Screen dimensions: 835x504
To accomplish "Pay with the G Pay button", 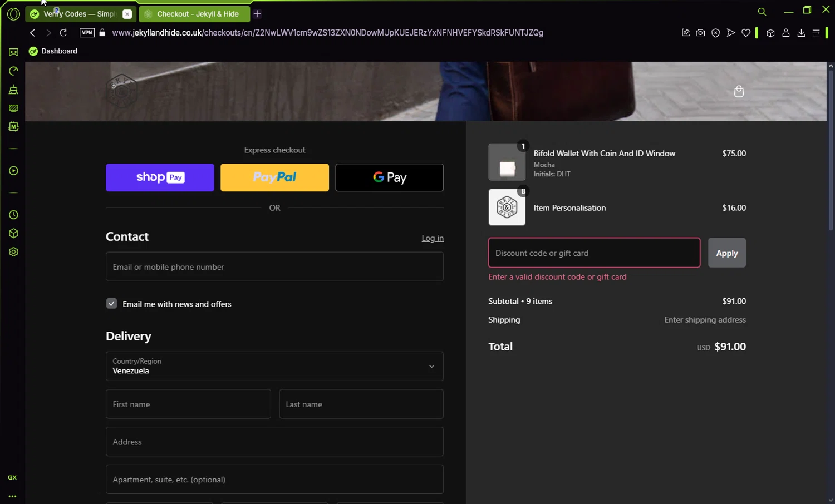I will pos(390,177).
